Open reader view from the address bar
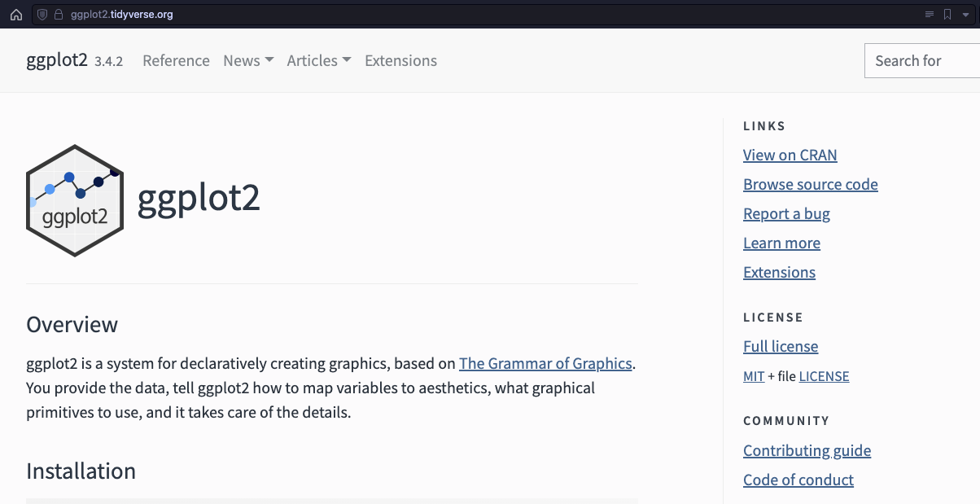Screen dimensions: 980x504 pyautogui.click(x=930, y=15)
